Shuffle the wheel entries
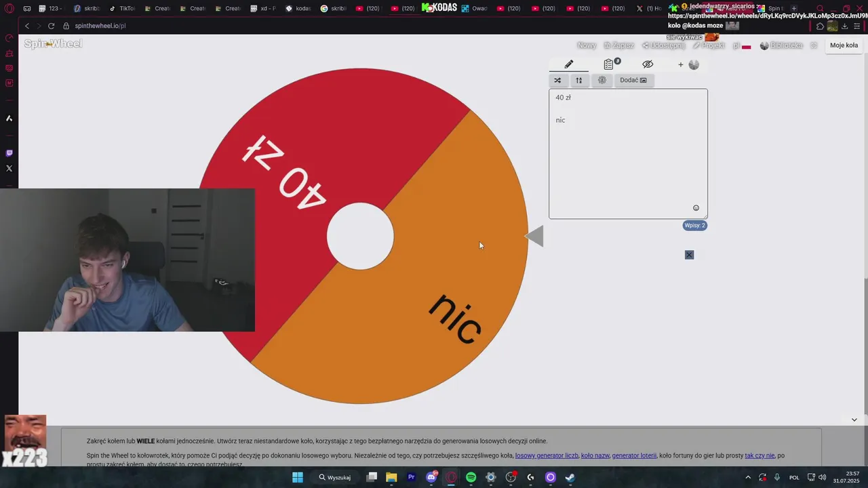Screen dimensions: 868x488 pyautogui.click(x=557, y=80)
